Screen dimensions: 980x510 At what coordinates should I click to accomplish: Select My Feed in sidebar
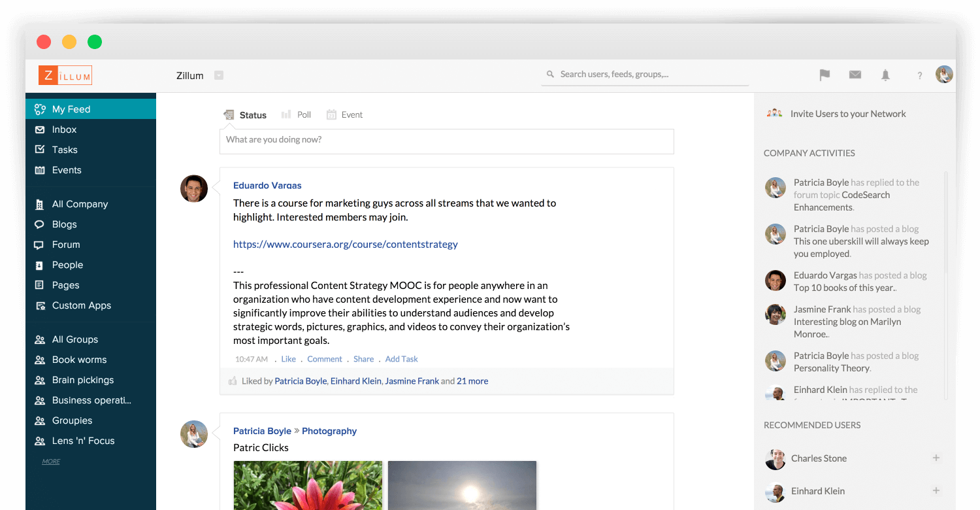[x=91, y=109]
